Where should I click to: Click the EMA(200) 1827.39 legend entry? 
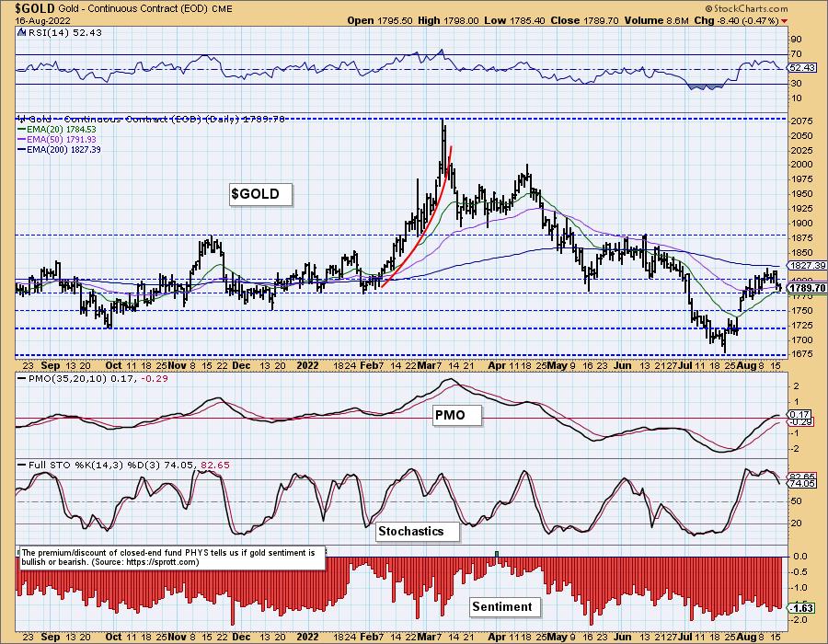coord(59,149)
